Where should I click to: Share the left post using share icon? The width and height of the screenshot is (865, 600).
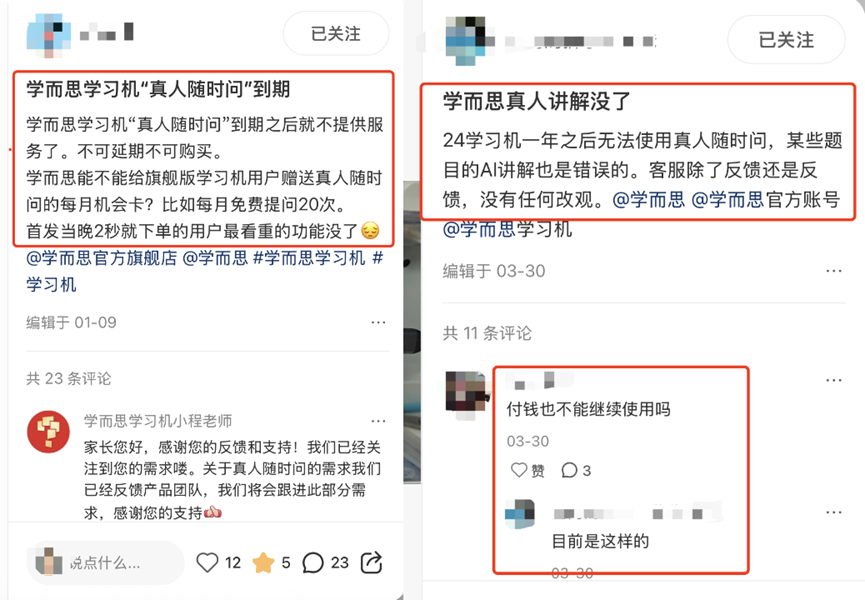tap(371, 562)
